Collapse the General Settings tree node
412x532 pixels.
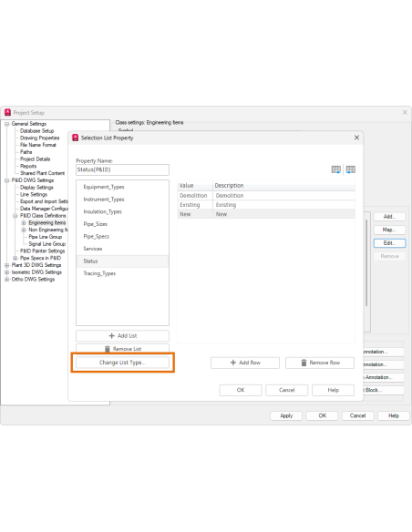tap(6, 124)
